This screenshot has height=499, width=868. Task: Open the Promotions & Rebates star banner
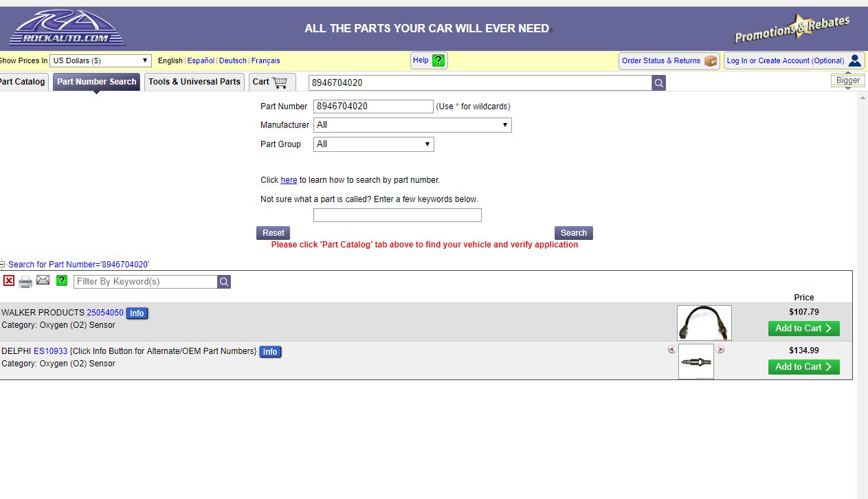pos(792,29)
